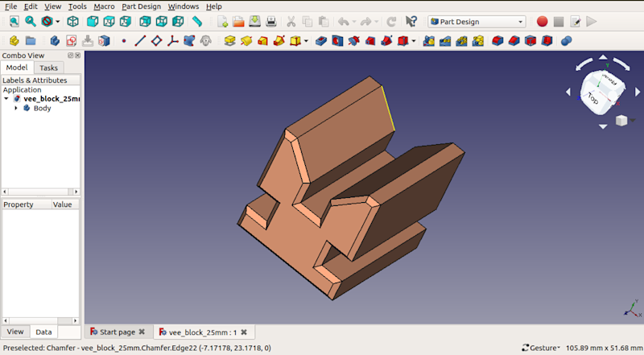Create a new sketch
The image size is (644, 355).
[x=71, y=41]
